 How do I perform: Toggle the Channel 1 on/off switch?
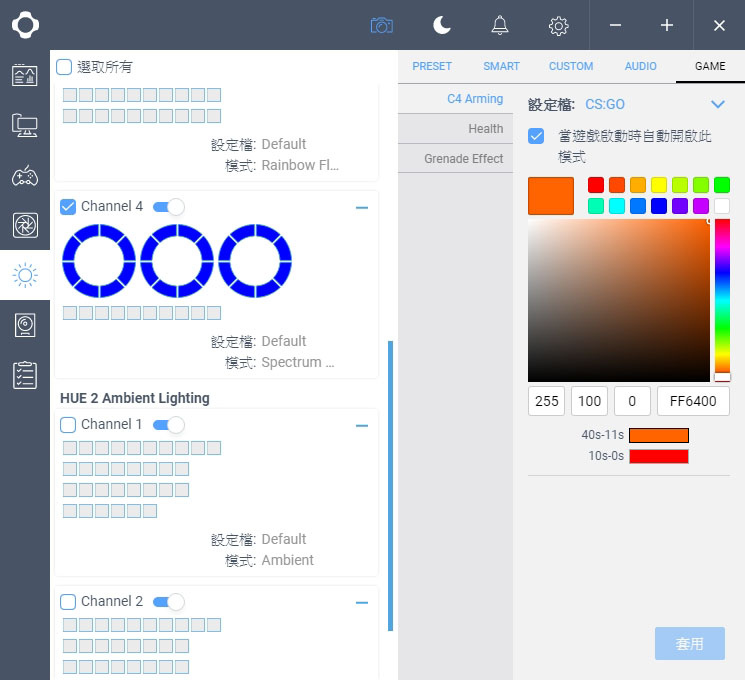tap(169, 424)
